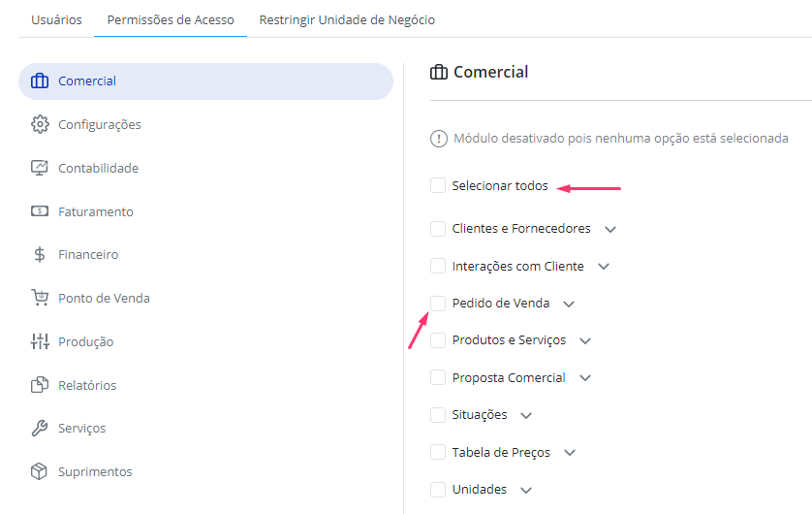Open the Financeiro module label

88,254
